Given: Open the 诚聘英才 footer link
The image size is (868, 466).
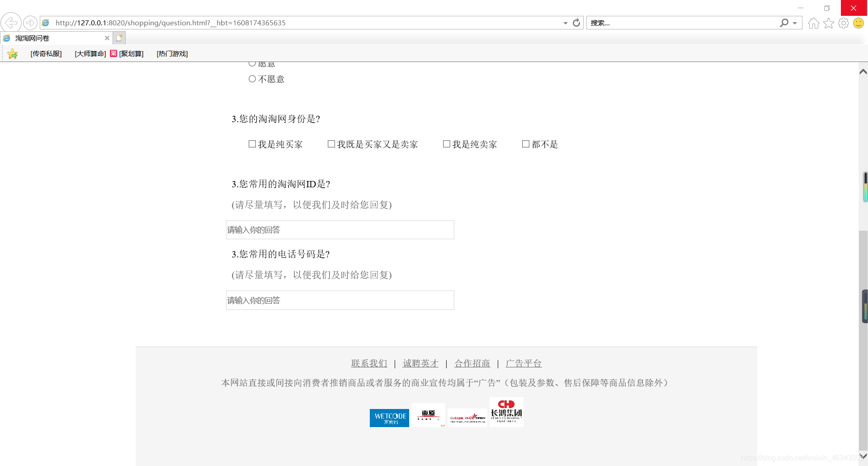Looking at the screenshot, I should pos(421,363).
